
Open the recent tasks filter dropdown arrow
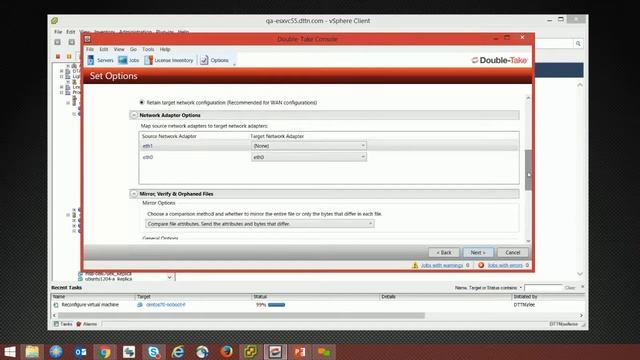click(x=520, y=288)
